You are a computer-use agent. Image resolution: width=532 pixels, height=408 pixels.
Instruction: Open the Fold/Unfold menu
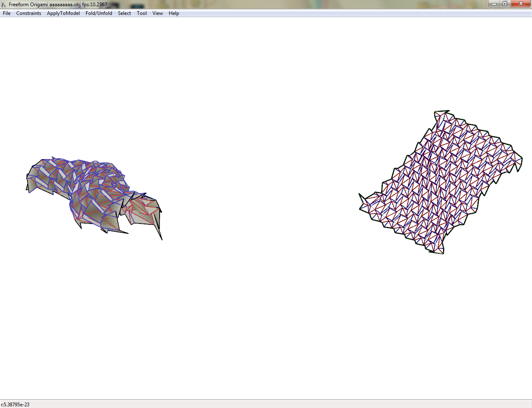tap(99, 13)
